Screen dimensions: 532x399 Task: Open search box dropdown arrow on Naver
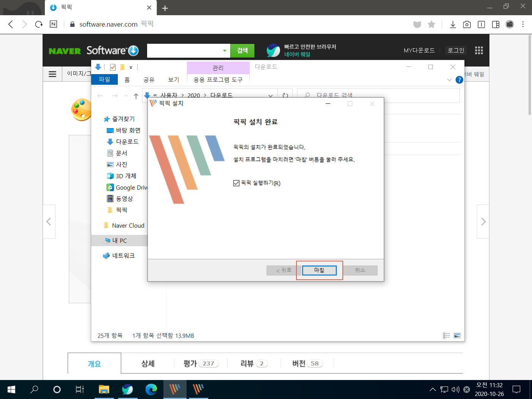coord(225,51)
